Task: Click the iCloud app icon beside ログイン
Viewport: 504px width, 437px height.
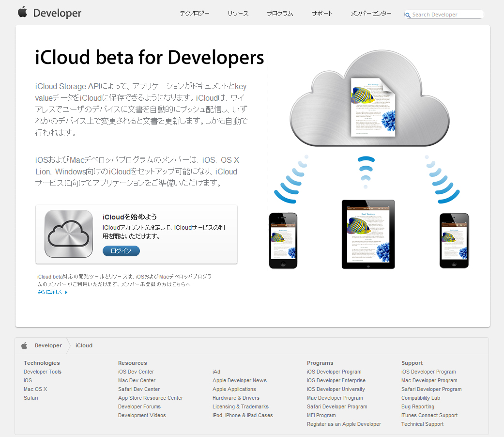Action: pyautogui.click(x=68, y=234)
